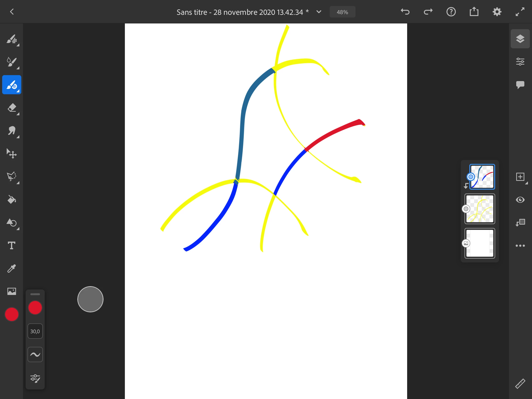Screen dimensions: 532x399
Task: Open the layer properties panel
Action: click(x=520, y=62)
